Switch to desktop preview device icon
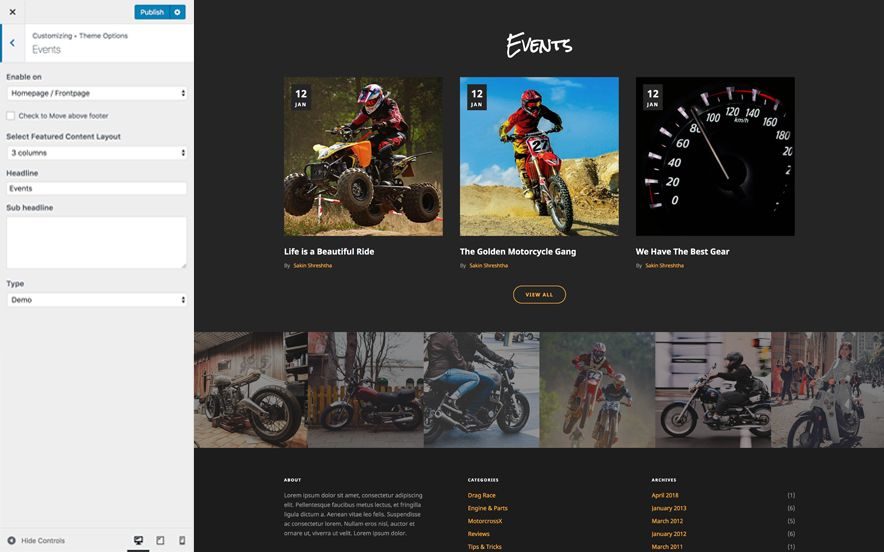 click(x=138, y=541)
